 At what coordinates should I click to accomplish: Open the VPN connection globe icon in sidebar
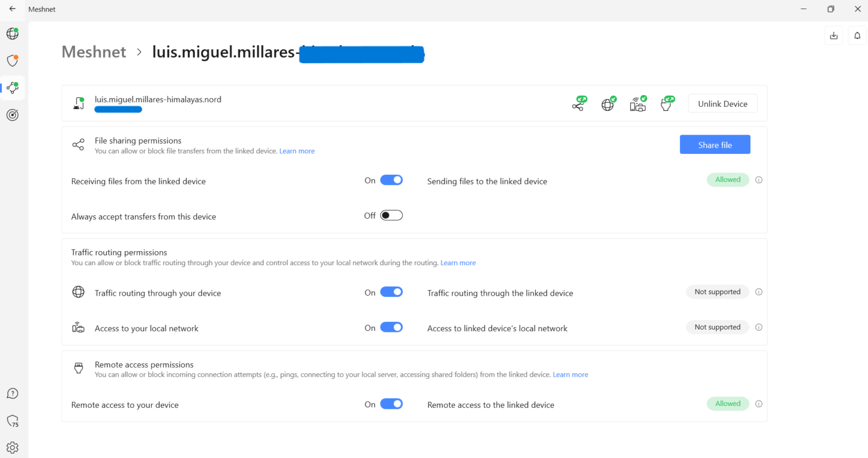12,33
